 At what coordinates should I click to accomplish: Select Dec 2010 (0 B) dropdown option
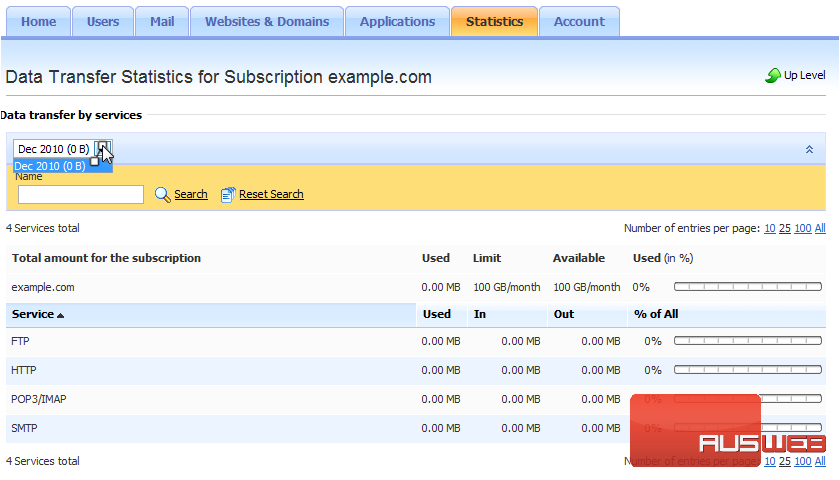[50, 166]
